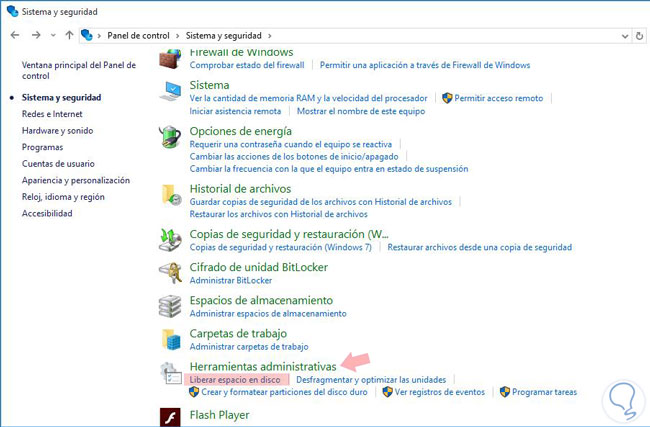Expand chevron after Sistema y seguridad breadcrumb
Image resolution: width=650 pixels, height=427 pixels.
pos(269,36)
